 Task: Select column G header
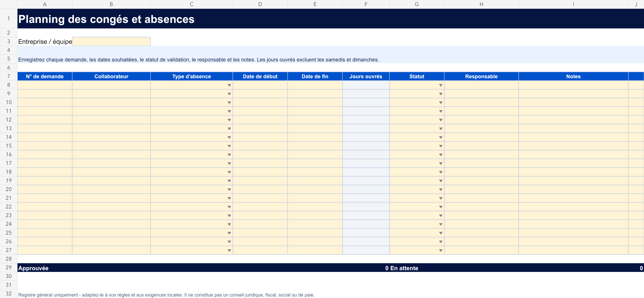pyautogui.click(x=417, y=4)
